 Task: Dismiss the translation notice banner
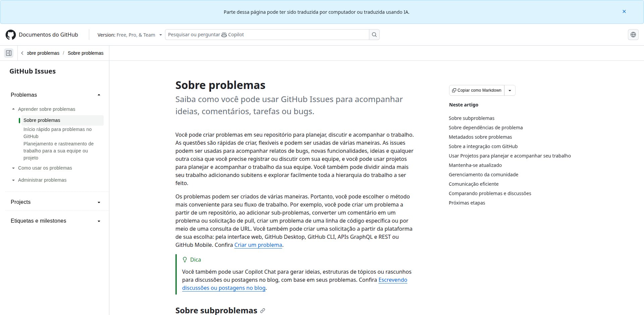click(x=624, y=11)
